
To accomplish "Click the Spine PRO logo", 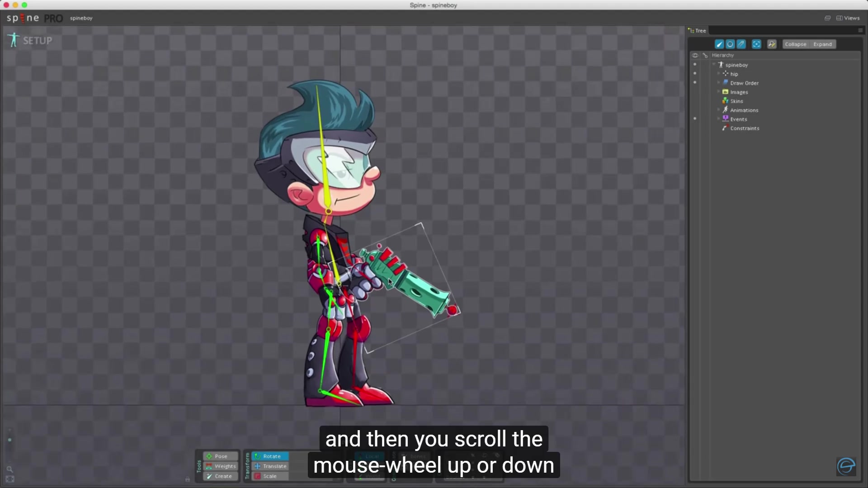I will pyautogui.click(x=34, y=18).
